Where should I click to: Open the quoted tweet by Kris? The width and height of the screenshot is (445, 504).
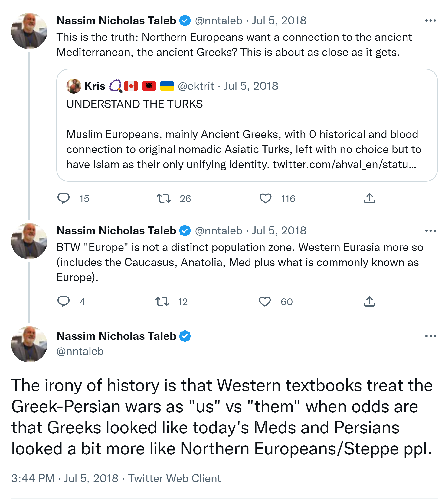click(x=247, y=118)
